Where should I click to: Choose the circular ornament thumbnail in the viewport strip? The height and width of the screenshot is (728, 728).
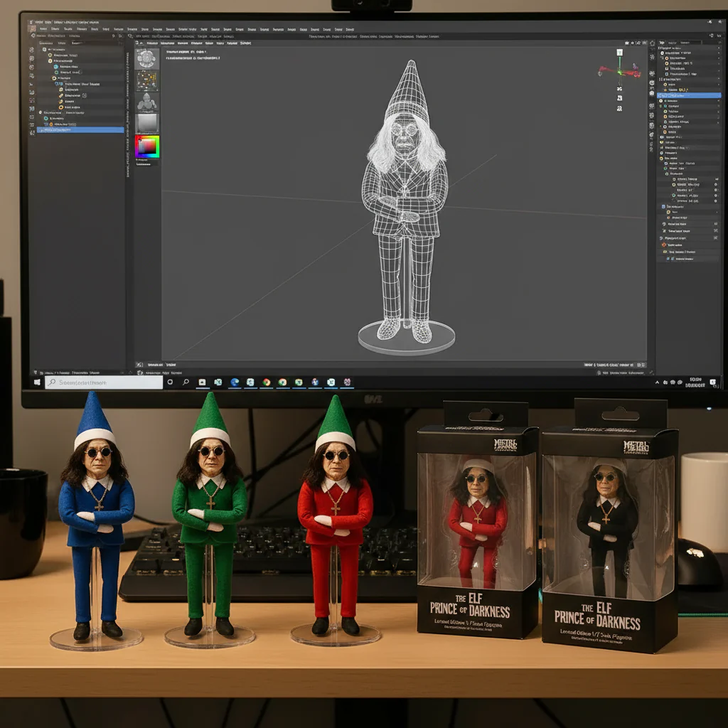147,58
